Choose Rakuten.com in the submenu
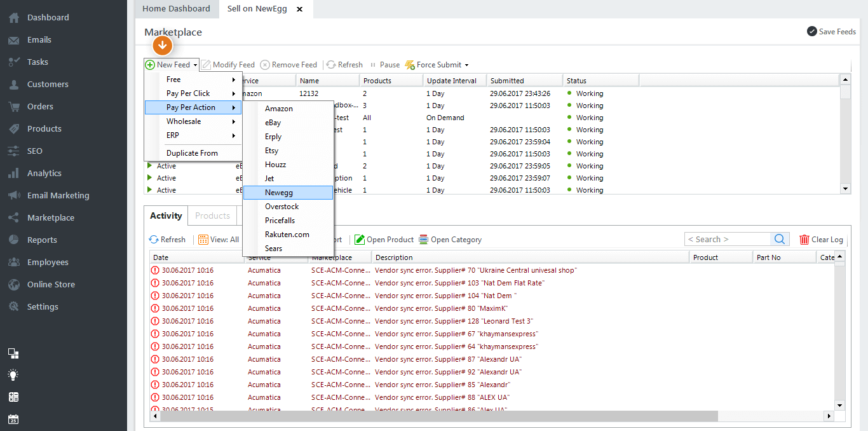 pyautogui.click(x=288, y=235)
